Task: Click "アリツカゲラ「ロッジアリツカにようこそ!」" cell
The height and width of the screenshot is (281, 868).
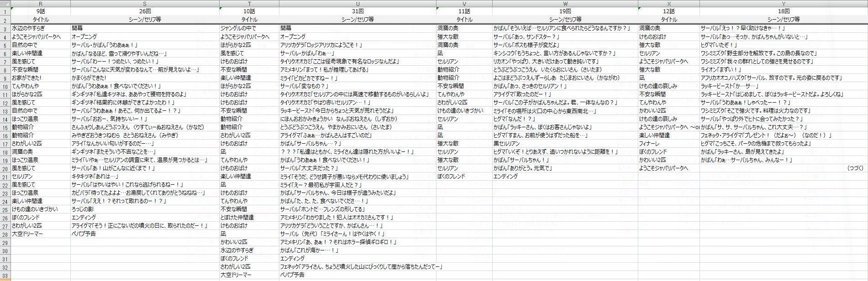Action: [358, 45]
